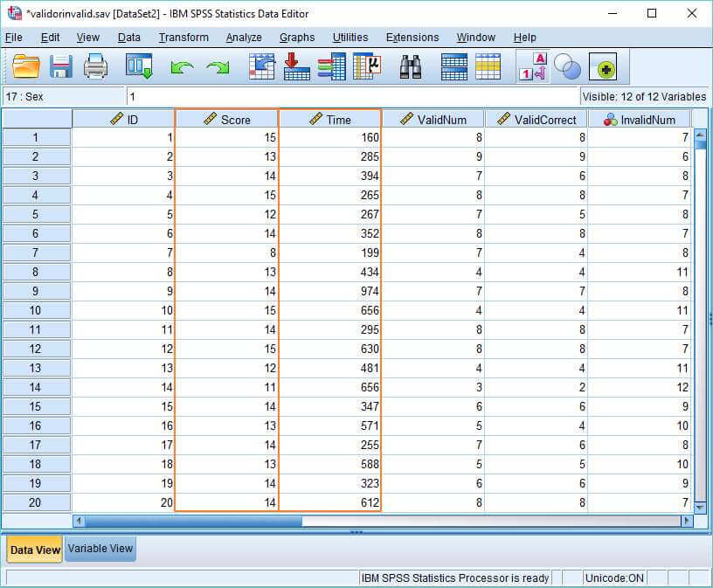Click 'Visible: 12 of 12 Variables' label
The image size is (713, 588).
644,96
